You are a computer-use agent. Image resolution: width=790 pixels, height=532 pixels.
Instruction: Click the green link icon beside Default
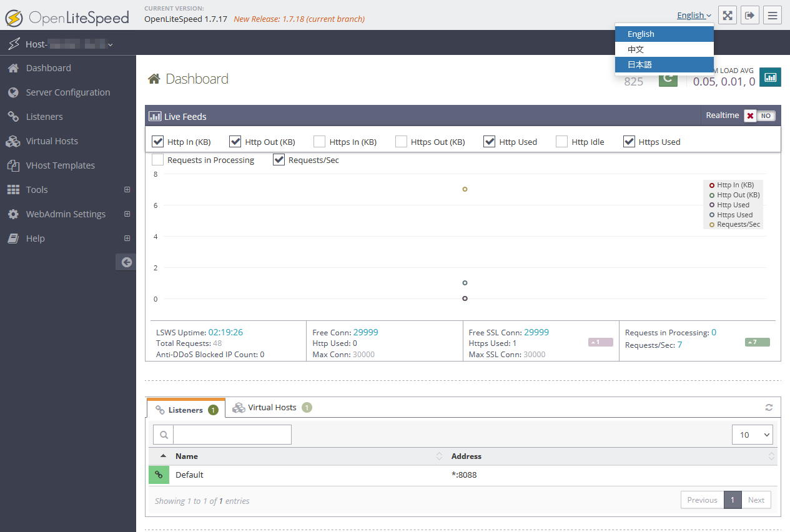[159, 475]
